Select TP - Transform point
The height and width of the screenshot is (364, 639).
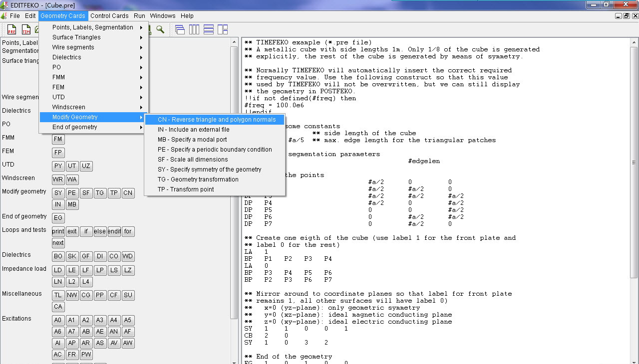[x=215, y=189]
